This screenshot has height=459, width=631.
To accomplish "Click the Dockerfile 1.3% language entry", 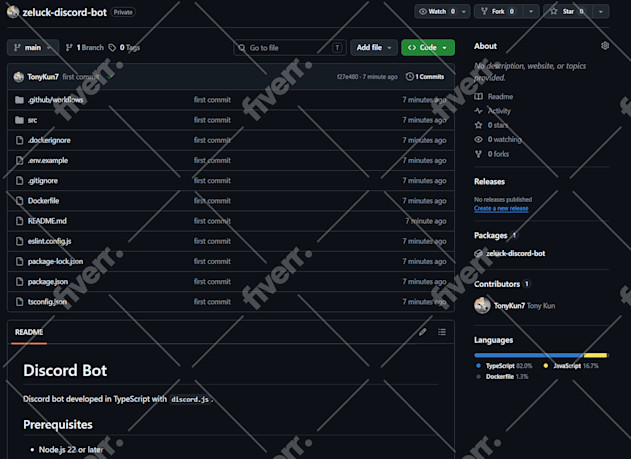I will [503, 377].
